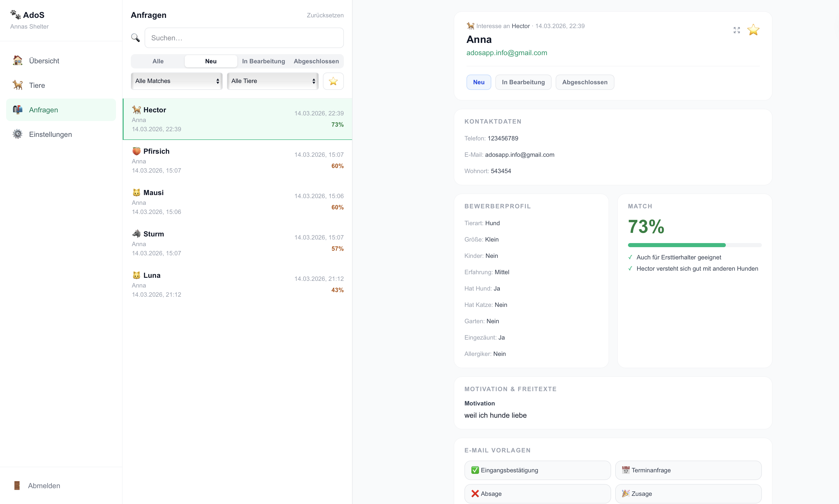This screenshot has height=504, width=839.
Task: Select the Alle filter tab
Action: click(158, 61)
